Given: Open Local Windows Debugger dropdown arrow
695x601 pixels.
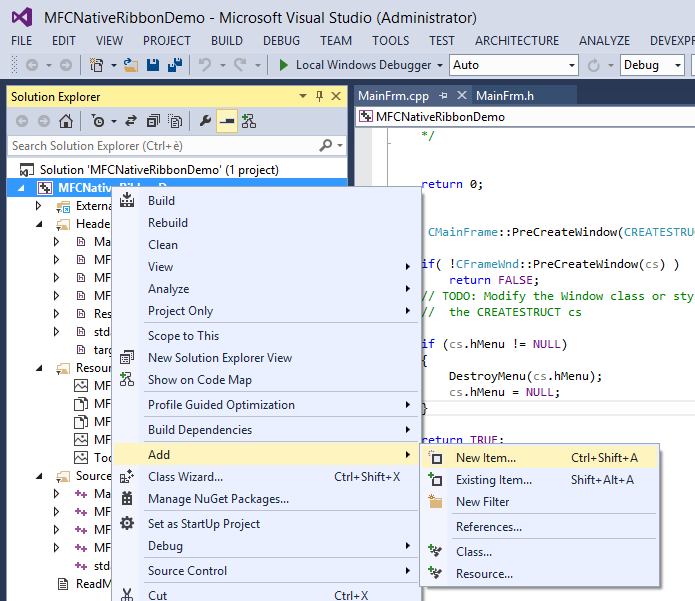Looking at the screenshot, I should pyautogui.click(x=440, y=66).
